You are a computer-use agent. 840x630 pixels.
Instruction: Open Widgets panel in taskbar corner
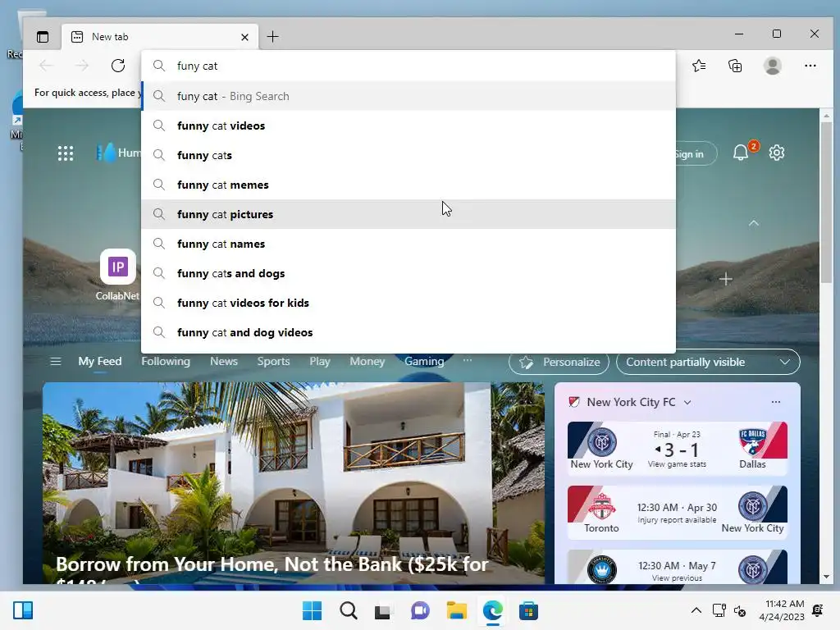click(23, 610)
